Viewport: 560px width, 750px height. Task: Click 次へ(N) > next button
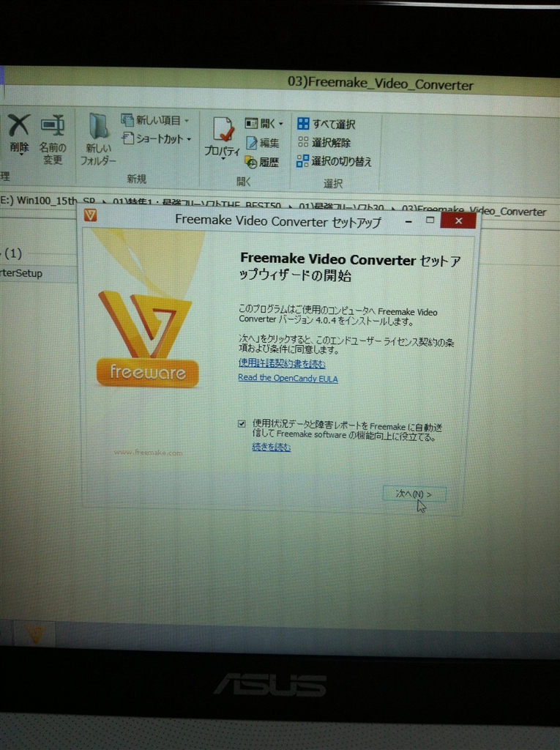(x=414, y=494)
